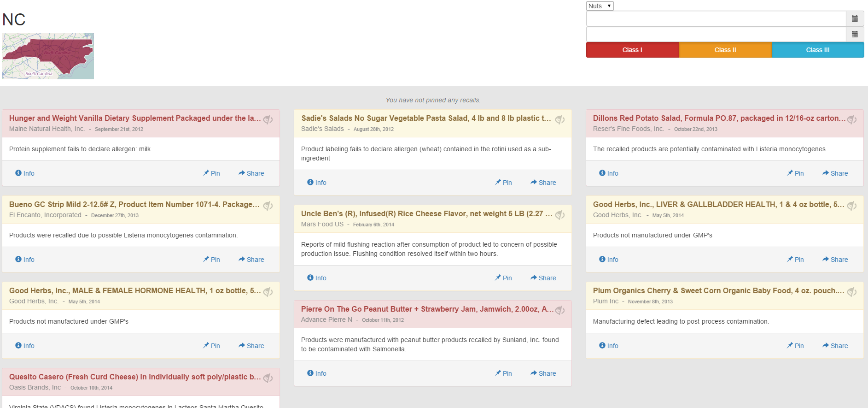Click the second date input field
Screen dimensions: 868x408
[x=716, y=34]
